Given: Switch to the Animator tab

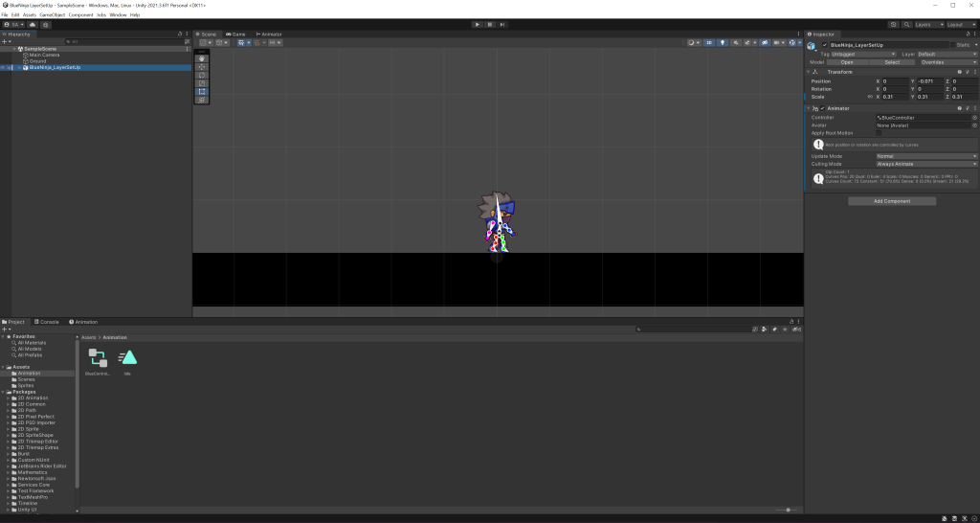Looking at the screenshot, I should click(x=269, y=34).
